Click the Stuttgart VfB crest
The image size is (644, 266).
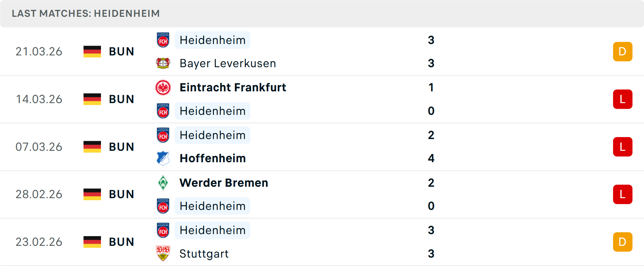click(x=163, y=254)
